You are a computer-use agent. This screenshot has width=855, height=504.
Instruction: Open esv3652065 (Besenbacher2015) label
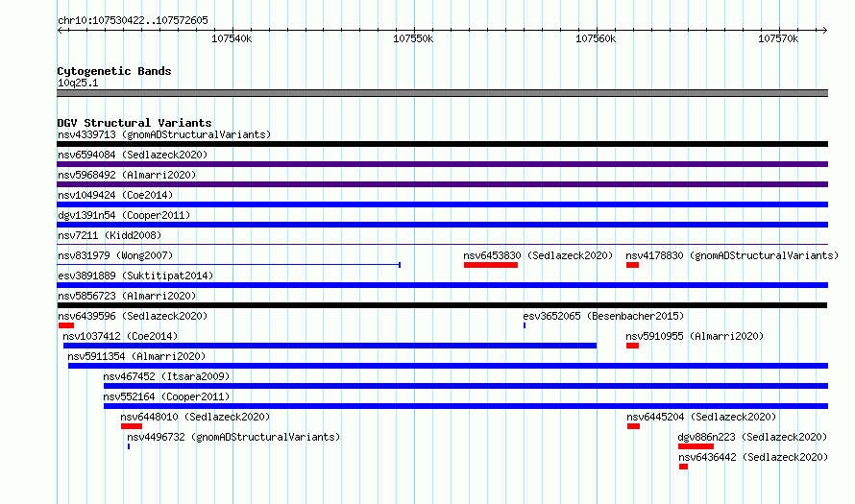click(x=603, y=316)
